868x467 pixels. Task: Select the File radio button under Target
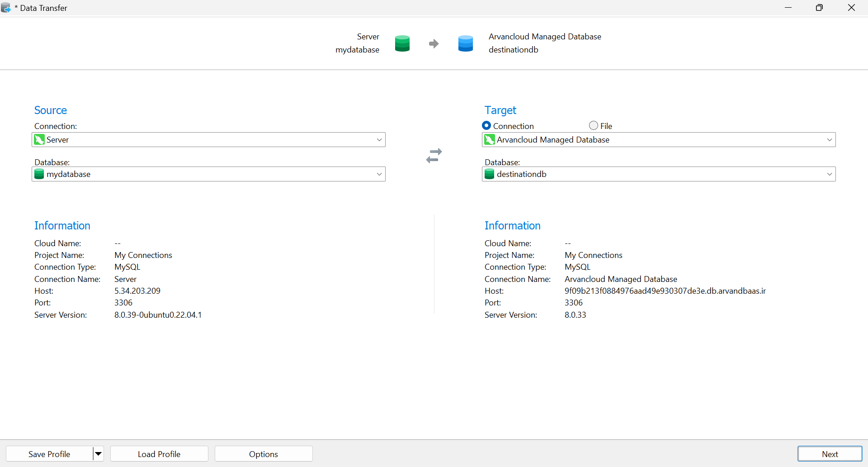click(x=594, y=126)
